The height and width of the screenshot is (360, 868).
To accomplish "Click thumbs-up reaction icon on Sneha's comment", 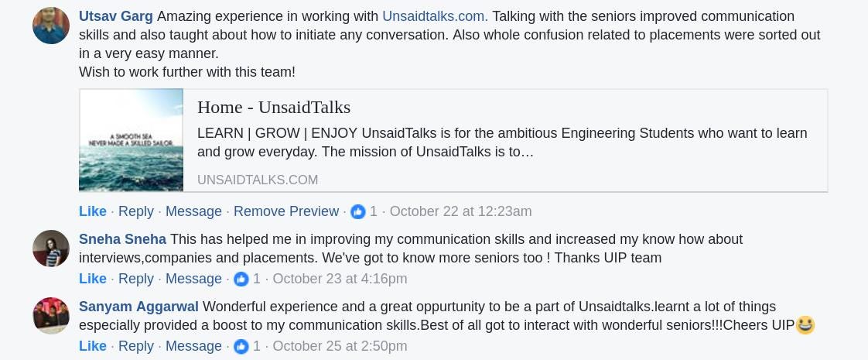I will click(241, 279).
